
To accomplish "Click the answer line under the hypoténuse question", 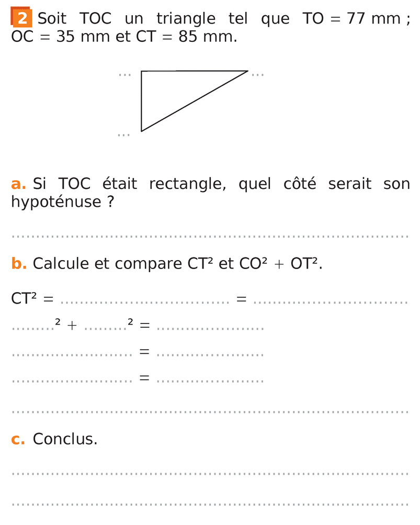I will point(209,237).
